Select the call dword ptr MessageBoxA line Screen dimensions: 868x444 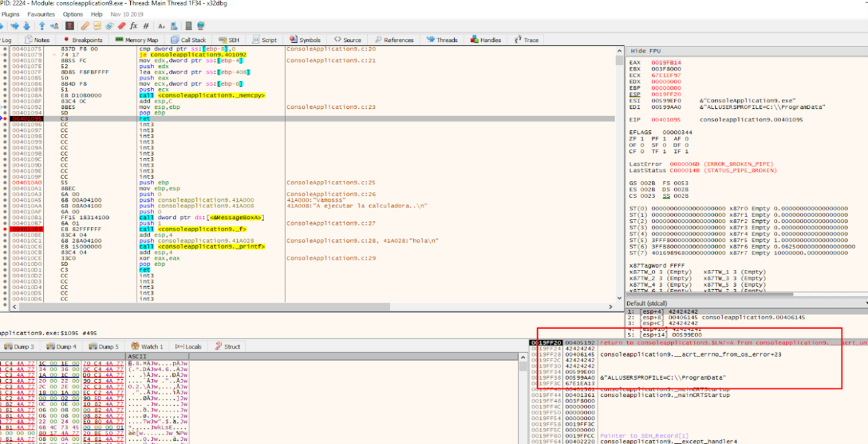click(x=201, y=217)
